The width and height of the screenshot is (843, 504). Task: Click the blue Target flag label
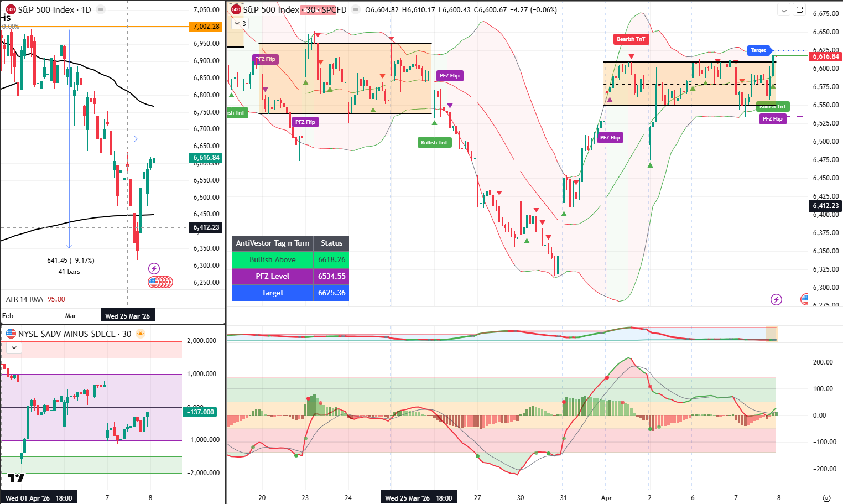757,50
